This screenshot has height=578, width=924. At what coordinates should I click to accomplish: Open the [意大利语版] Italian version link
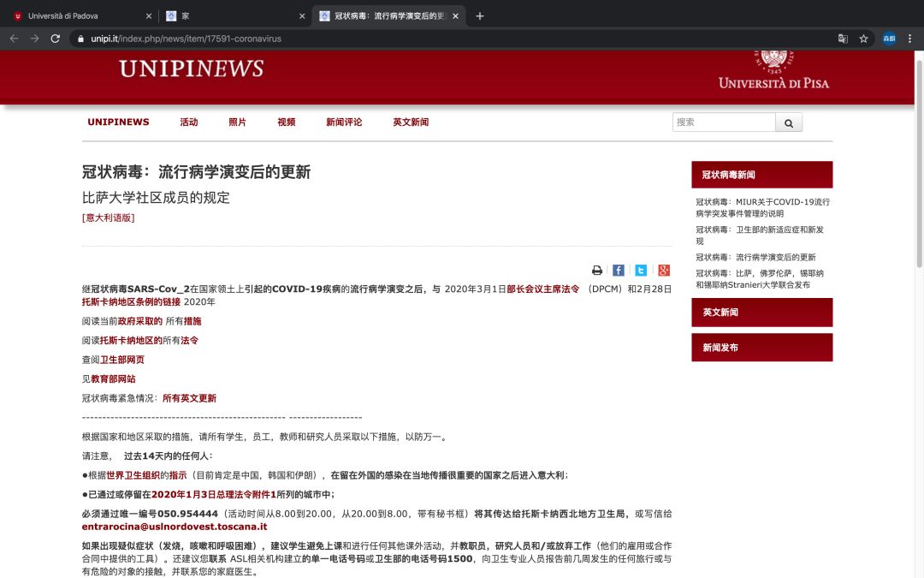(x=109, y=217)
